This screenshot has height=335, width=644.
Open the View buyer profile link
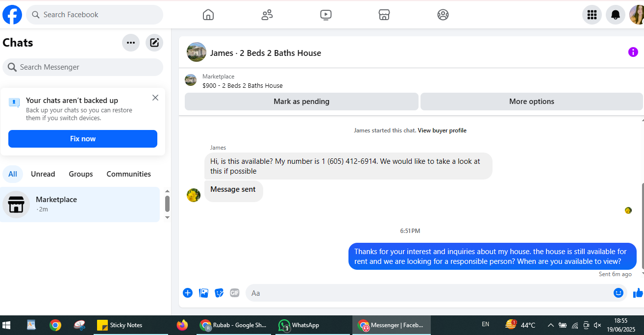(x=442, y=130)
